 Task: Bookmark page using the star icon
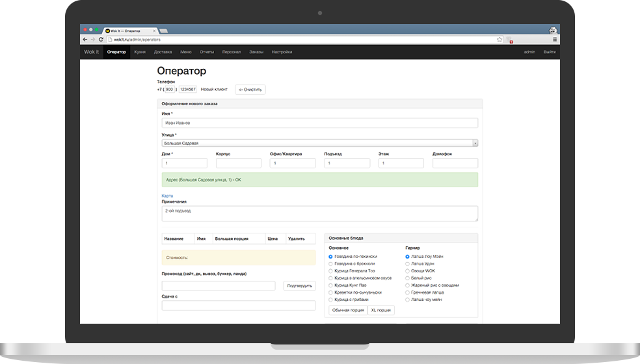click(500, 40)
